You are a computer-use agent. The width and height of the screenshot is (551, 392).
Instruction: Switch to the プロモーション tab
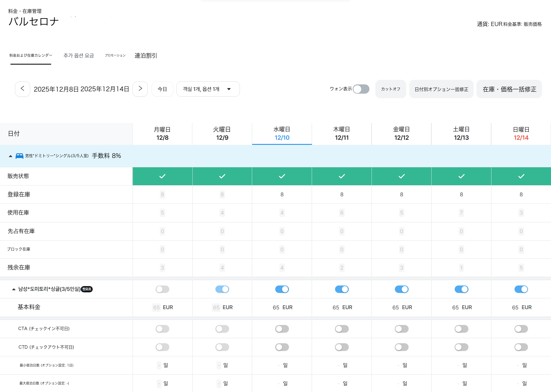tap(115, 55)
